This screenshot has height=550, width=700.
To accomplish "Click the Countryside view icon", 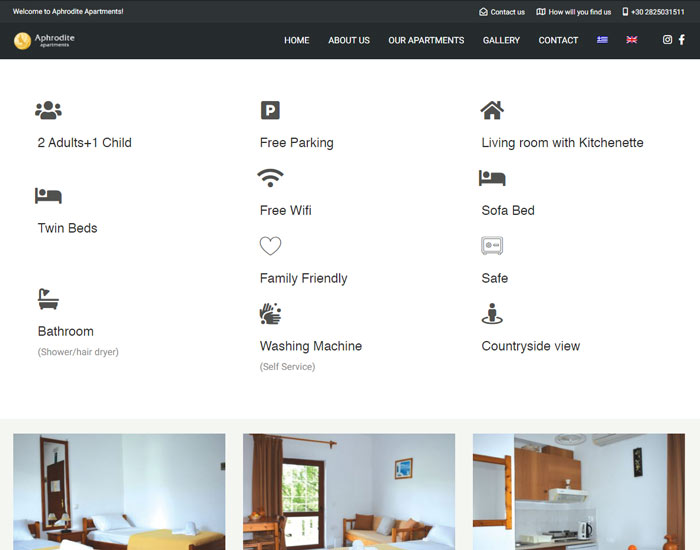I will (x=491, y=314).
